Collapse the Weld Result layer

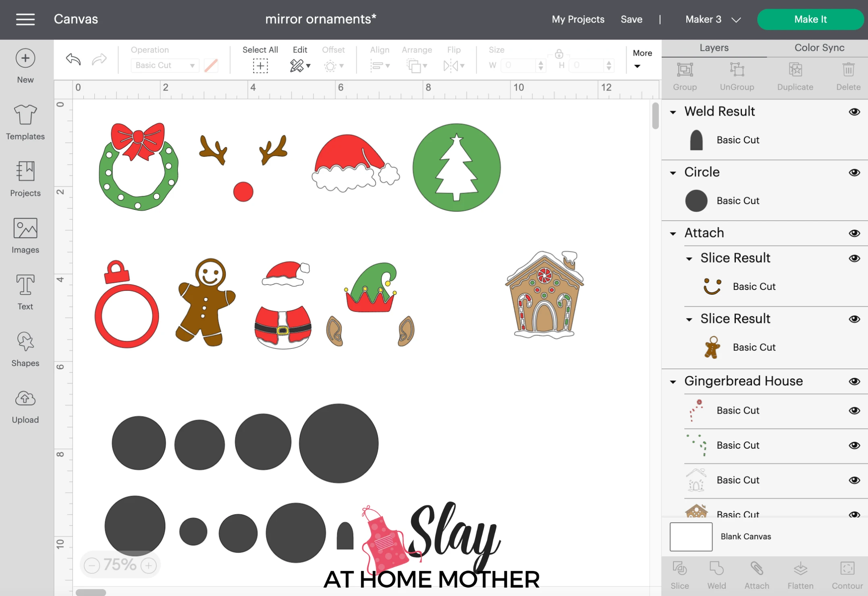point(673,112)
